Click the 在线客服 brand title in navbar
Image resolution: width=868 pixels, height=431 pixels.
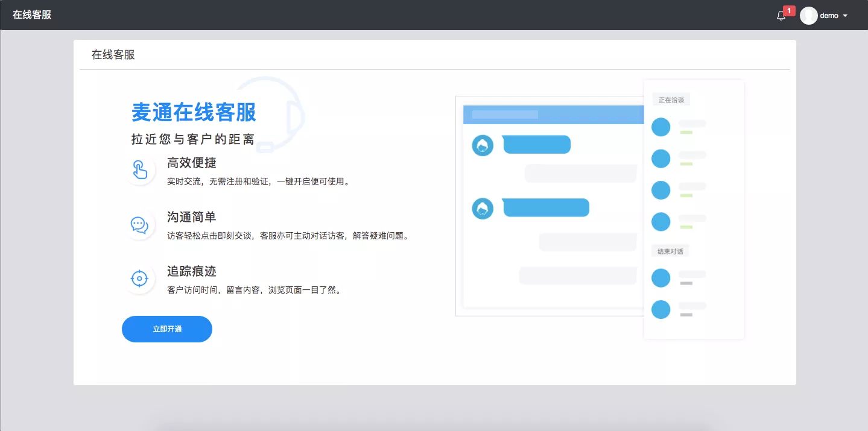(32, 15)
